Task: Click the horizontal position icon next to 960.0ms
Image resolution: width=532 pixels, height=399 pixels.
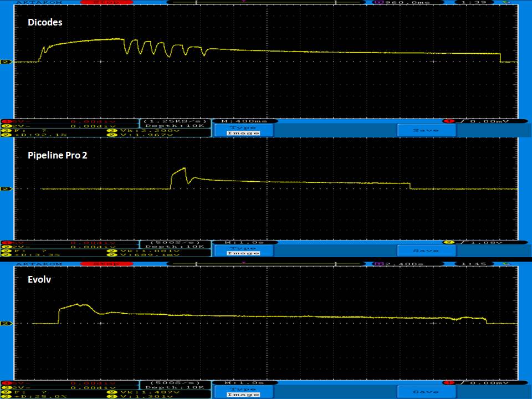Action: pyautogui.click(x=379, y=3)
